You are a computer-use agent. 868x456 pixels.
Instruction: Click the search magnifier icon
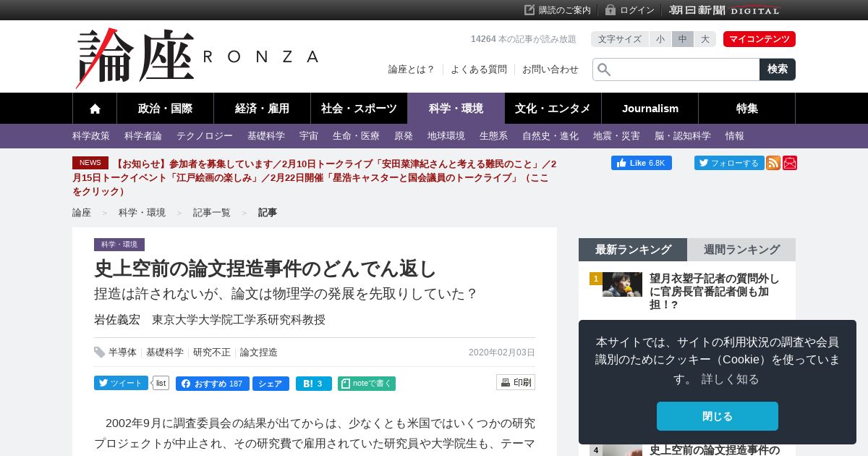tap(604, 69)
